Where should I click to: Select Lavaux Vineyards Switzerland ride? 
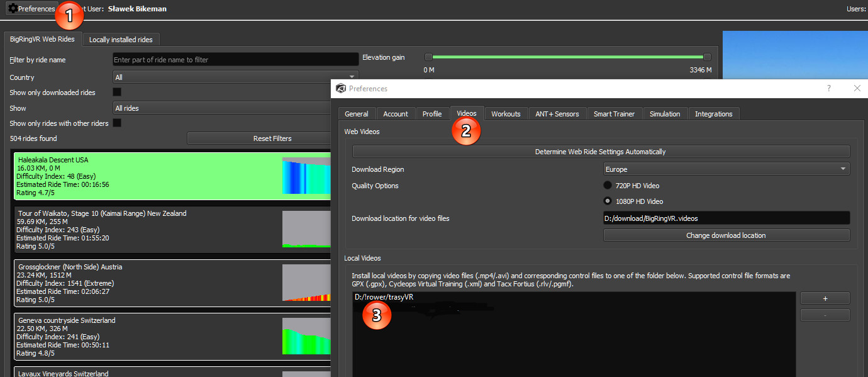click(172, 372)
